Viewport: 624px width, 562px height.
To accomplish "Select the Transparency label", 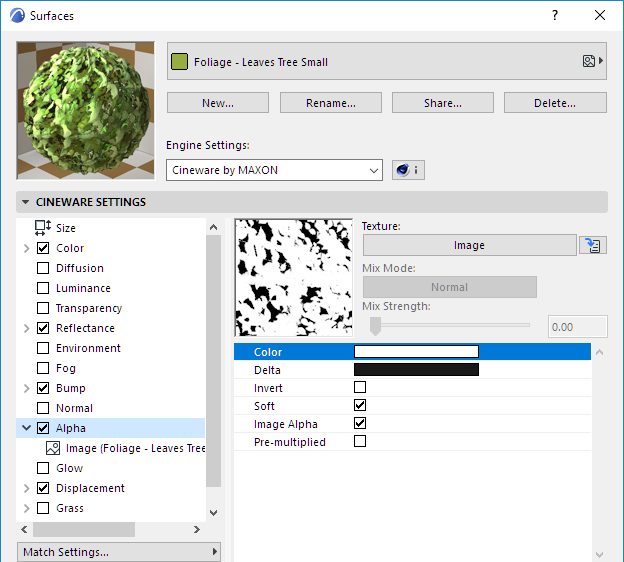I will click(89, 308).
